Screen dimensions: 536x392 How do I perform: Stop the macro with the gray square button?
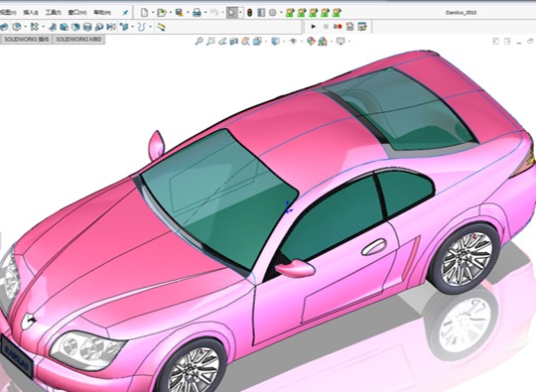coord(326,27)
